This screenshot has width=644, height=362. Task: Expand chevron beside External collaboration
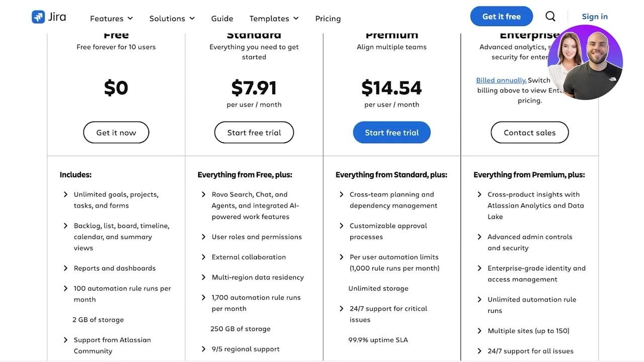203,257
